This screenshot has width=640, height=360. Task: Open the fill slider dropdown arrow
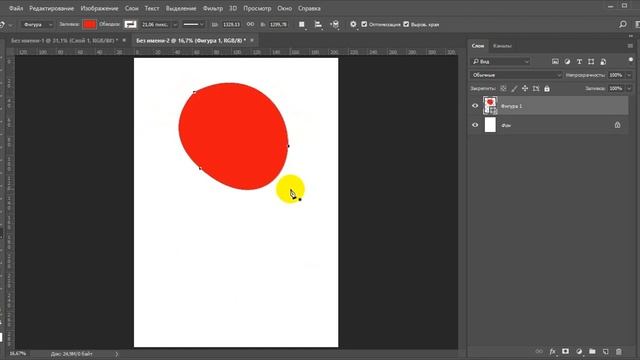pyautogui.click(x=629, y=88)
